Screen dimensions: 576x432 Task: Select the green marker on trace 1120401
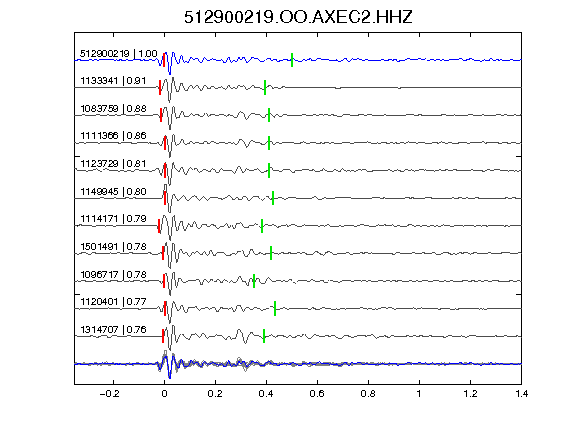[275, 309]
